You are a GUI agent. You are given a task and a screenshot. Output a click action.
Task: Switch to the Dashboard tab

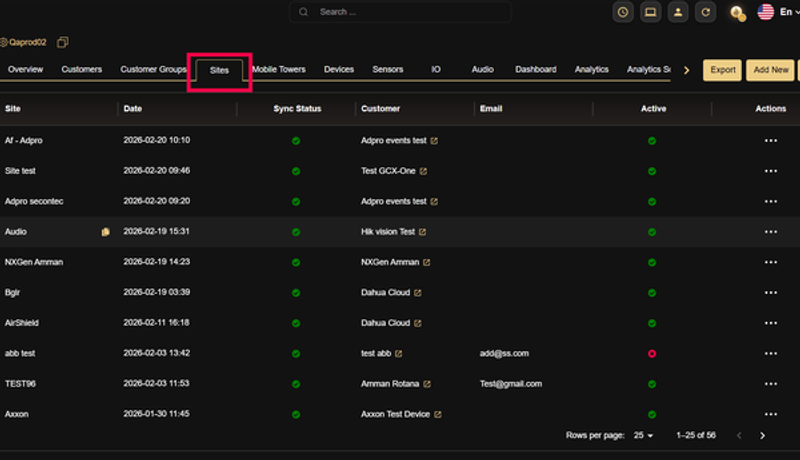pyautogui.click(x=536, y=69)
